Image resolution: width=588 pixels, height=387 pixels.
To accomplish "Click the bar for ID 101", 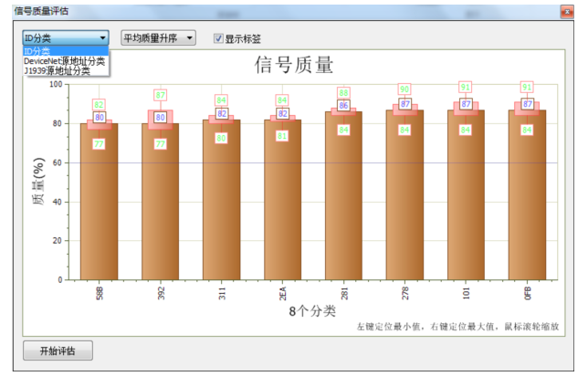I will coord(466,194).
